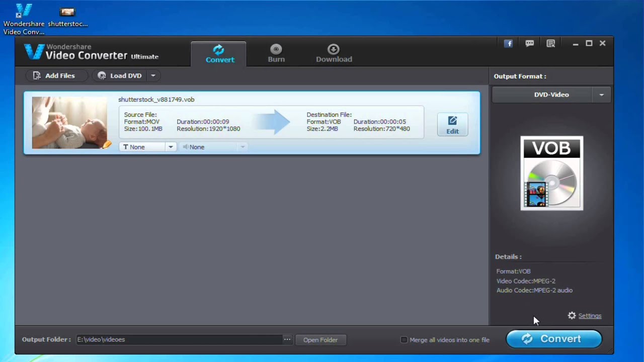The height and width of the screenshot is (362, 644).
Task: Enable Merge all videos into one file
Action: pyautogui.click(x=404, y=340)
